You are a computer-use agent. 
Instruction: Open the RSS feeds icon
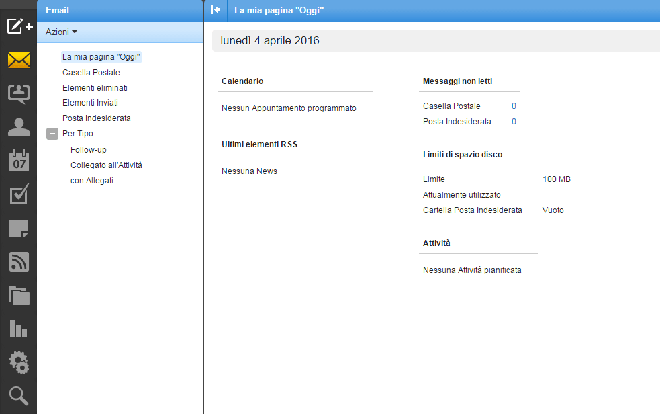click(x=18, y=262)
